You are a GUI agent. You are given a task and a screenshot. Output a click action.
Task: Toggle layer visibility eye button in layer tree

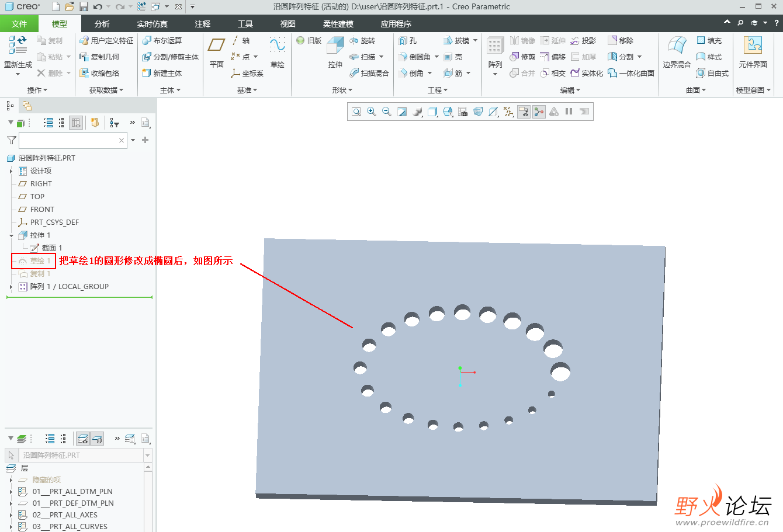tap(83, 439)
